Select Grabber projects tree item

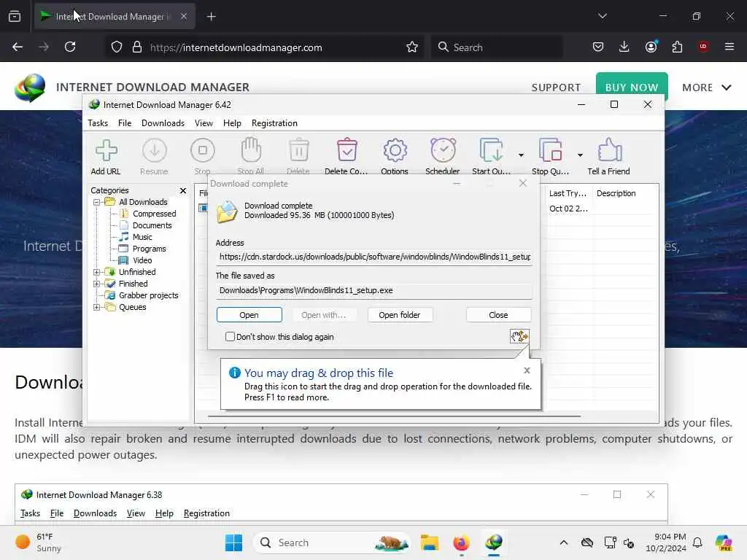pyautogui.click(x=149, y=295)
